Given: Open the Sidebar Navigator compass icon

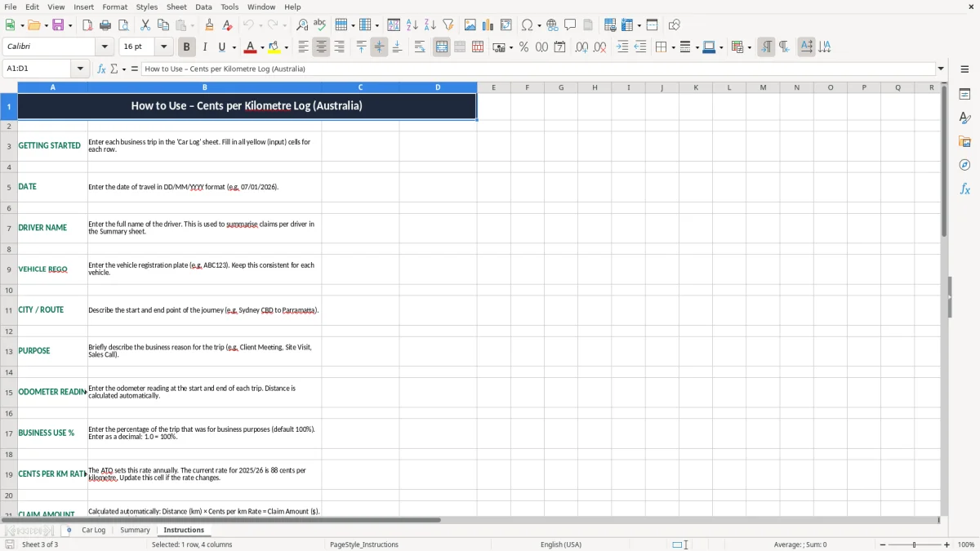Looking at the screenshot, I should click(964, 165).
